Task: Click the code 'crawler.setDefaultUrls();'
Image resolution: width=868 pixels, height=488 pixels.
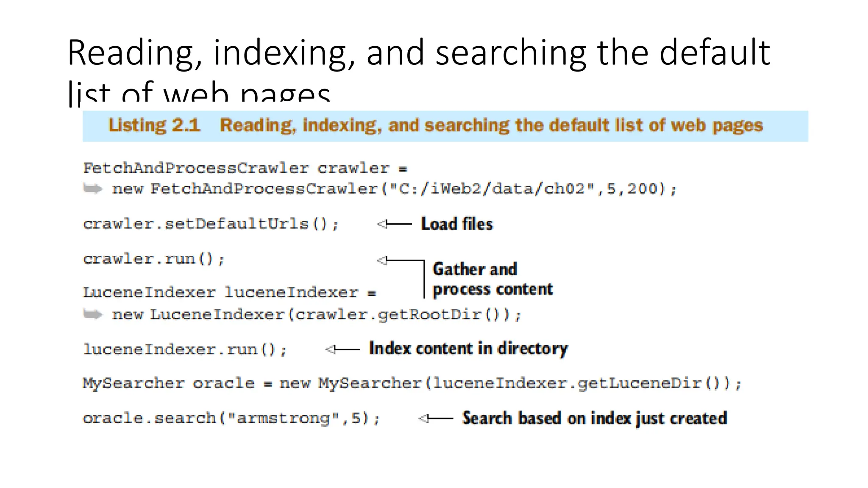Action: coord(211,224)
